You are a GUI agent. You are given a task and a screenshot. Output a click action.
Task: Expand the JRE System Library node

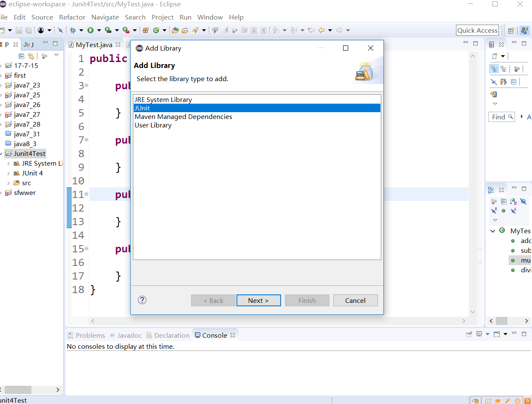(x=8, y=164)
